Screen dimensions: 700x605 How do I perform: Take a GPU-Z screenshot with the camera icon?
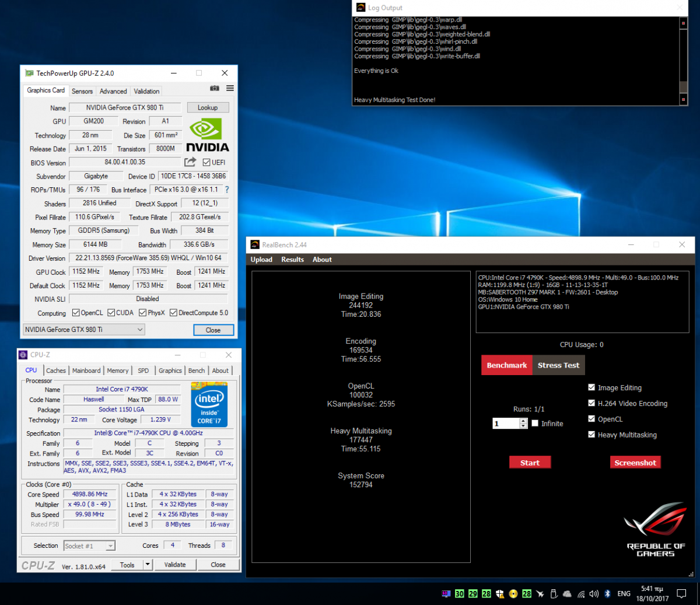click(x=215, y=88)
